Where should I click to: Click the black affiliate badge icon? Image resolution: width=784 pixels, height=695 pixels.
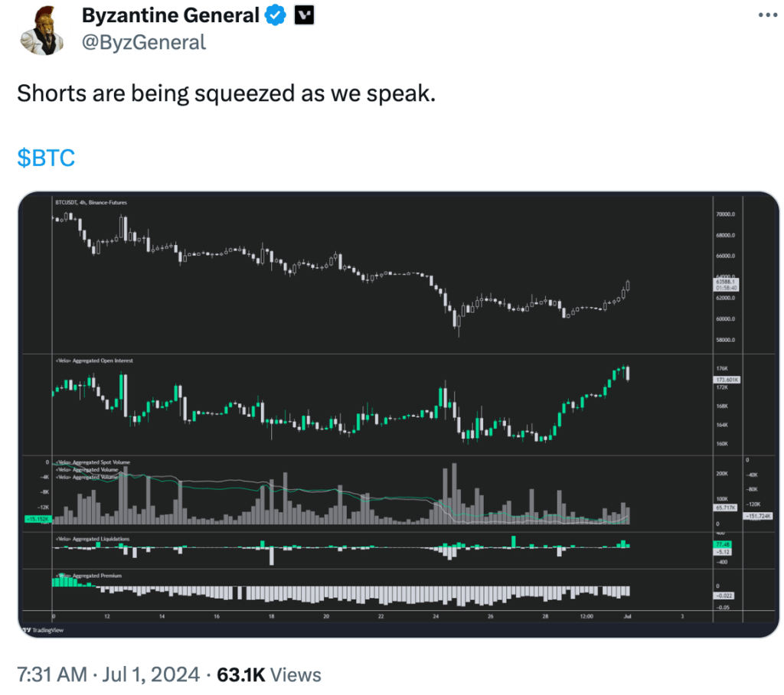pyautogui.click(x=304, y=15)
